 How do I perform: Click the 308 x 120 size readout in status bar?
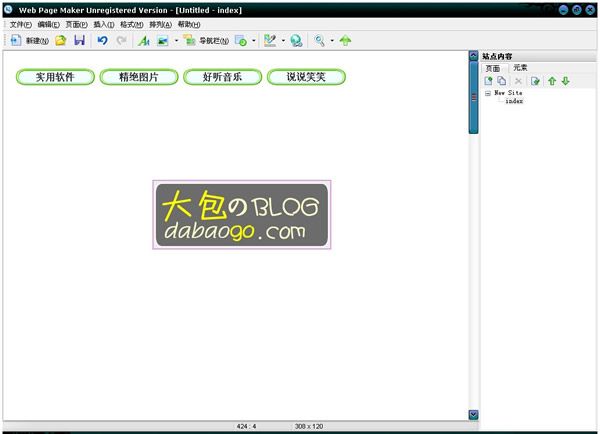(x=308, y=426)
